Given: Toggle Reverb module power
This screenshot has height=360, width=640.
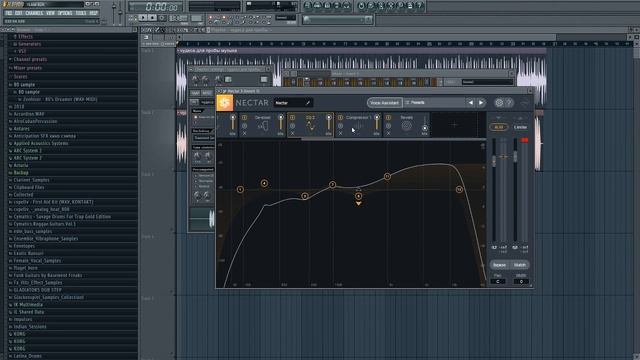Looking at the screenshot, I should (388, 118).
